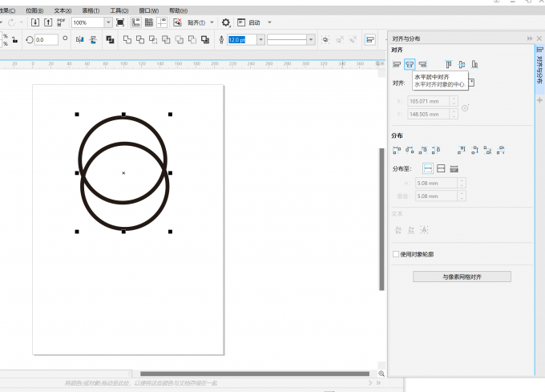Image resolution: width=545 pixels, height=392 pixels.
Task: Click the align center horizontally icon
Action: (410, 64)
